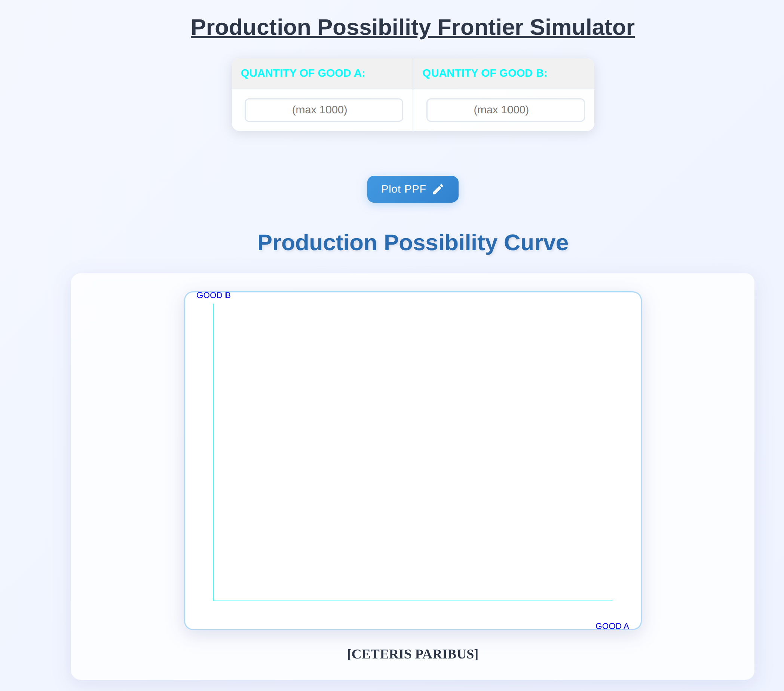Click the CETERIS PARIBUS caption

pyautogui.click(x=413, y=654)
